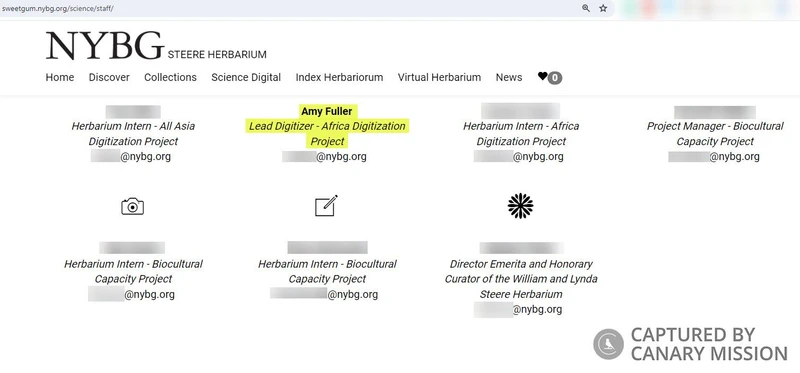Open the favorites heart icon
Screen dimensions: 800x373
(x=542, y=77)
